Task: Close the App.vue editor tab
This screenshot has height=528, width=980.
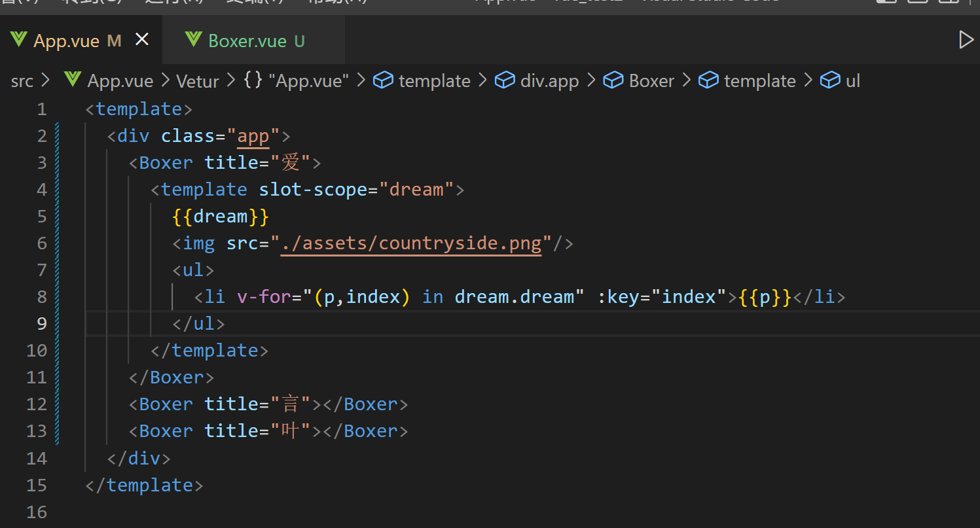Action: 142,41
